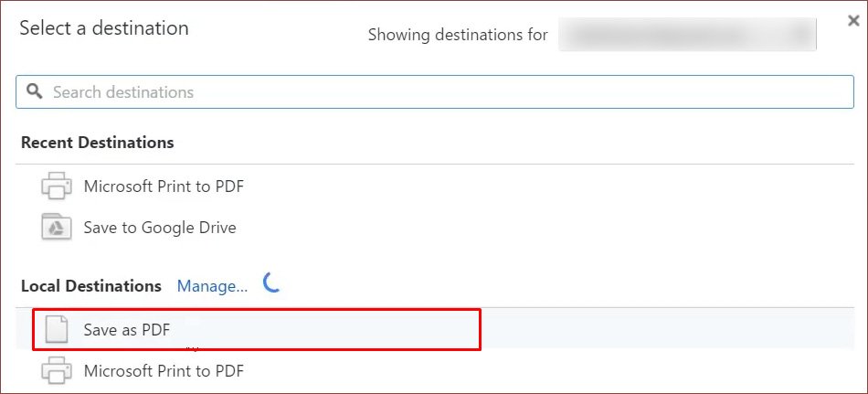868x394 pixels.
Task: Click printer icon under Local Destinations
Action: (x=57, y=371)
